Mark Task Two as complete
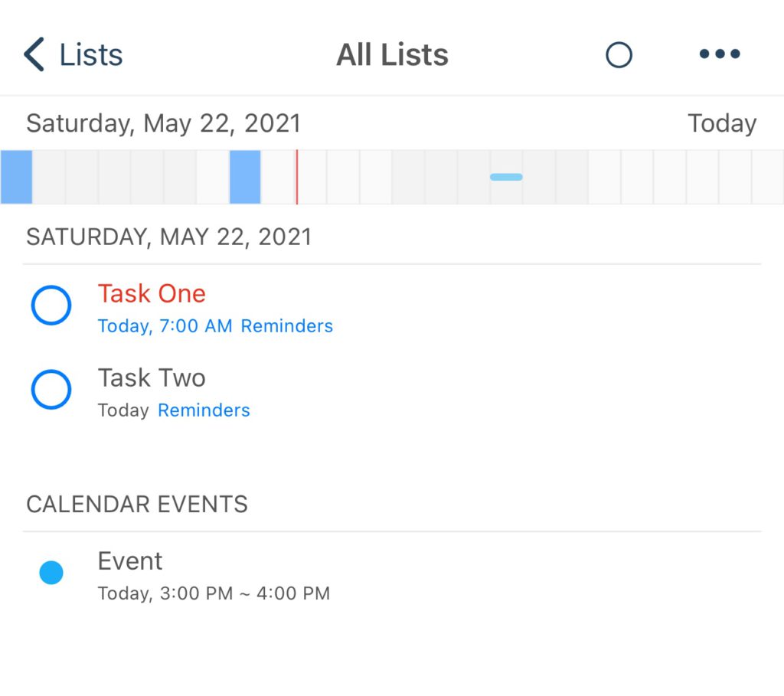This screenshot has height=696, width=784. [51, 389]
